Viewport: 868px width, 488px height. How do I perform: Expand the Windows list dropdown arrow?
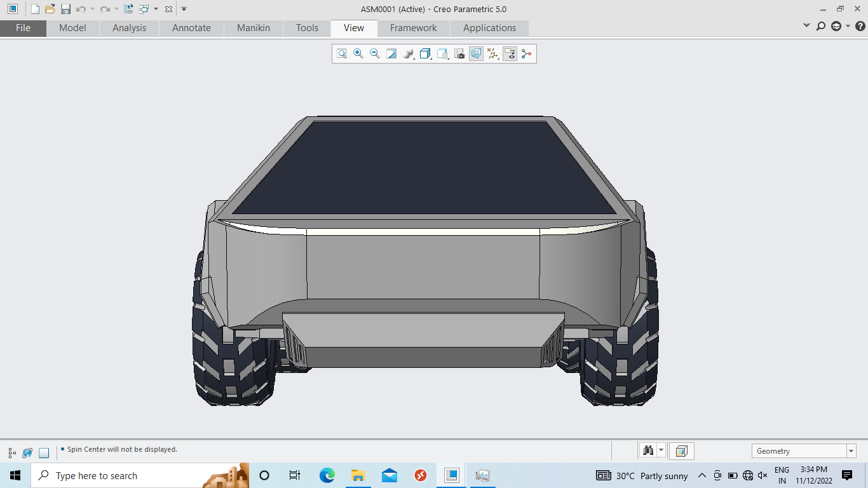pos(156,9)
